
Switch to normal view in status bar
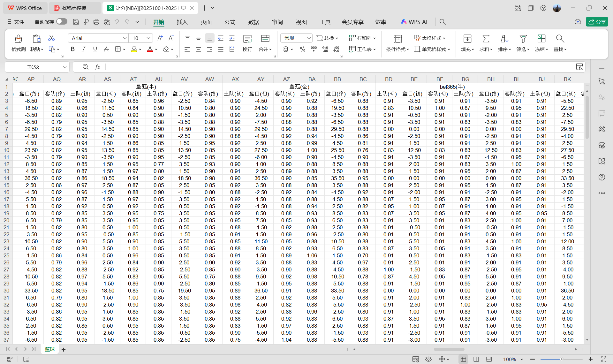(463, 359)
